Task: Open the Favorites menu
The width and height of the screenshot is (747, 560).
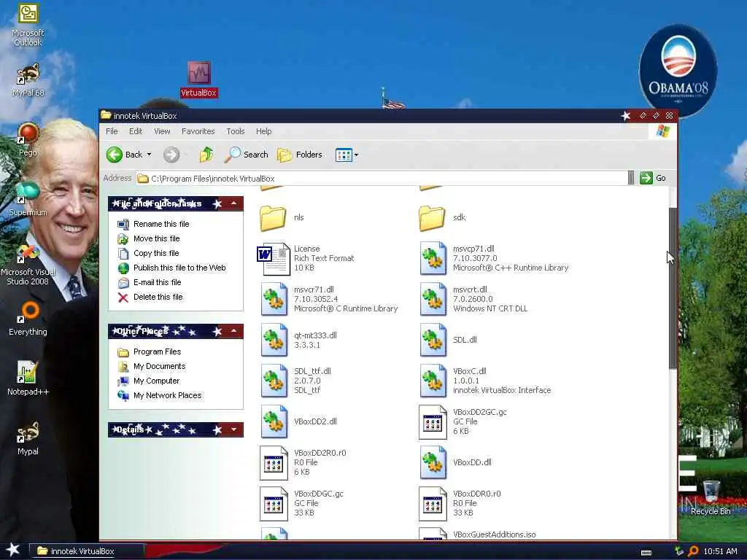Action: (x=198, y=131)
